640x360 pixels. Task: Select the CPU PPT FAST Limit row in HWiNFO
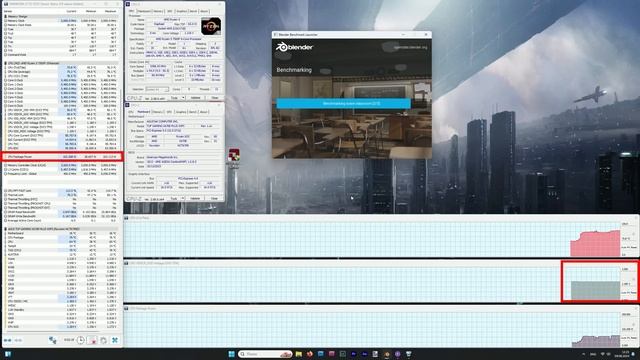61,191
